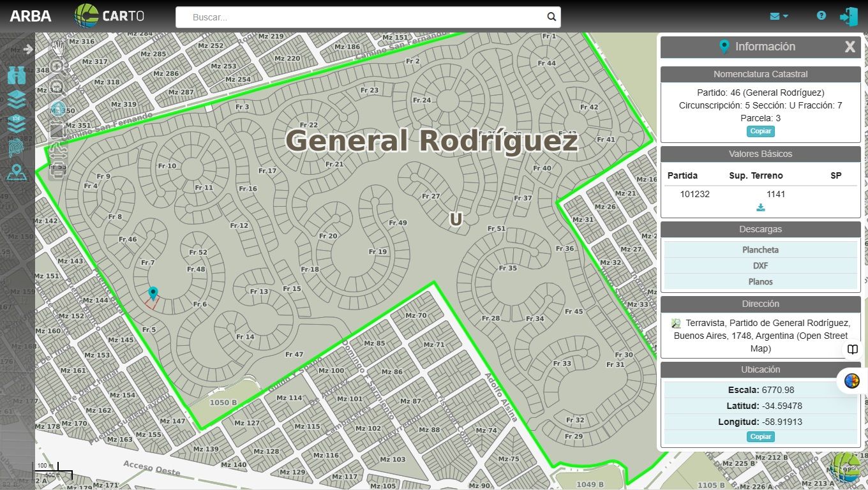Click the login door icon
868x490 pixels.
tap(848, 17)
